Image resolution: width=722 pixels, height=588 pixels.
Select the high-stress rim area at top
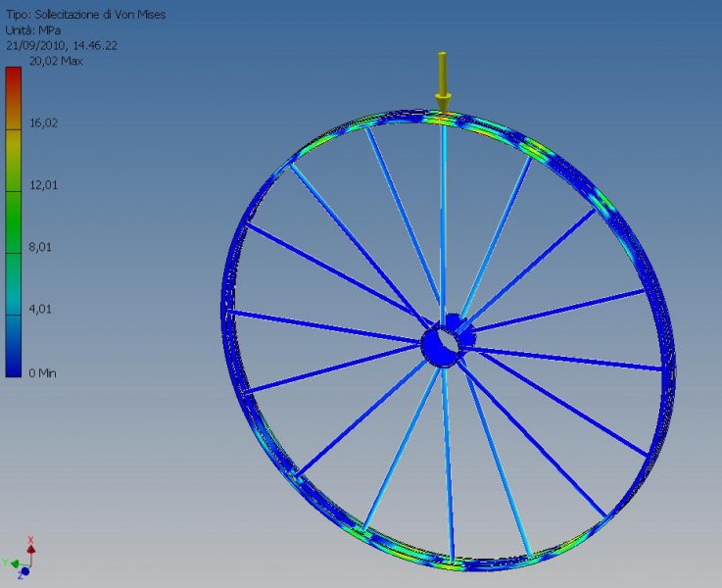point(442,118)
